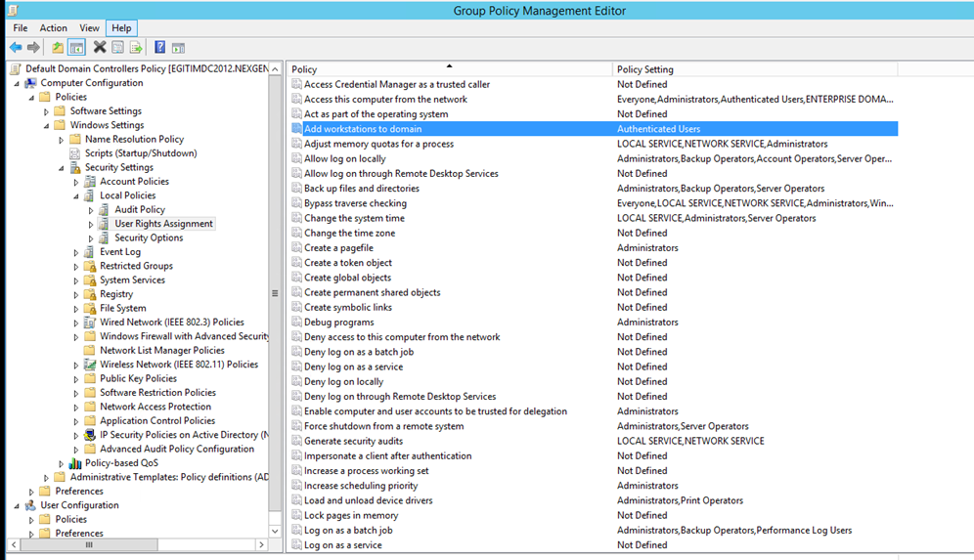Click the Scripts (Startup/Shutdown) icon
Image resolution: width=974 pixels, height=560 pixels.
(x=75, y=153)
